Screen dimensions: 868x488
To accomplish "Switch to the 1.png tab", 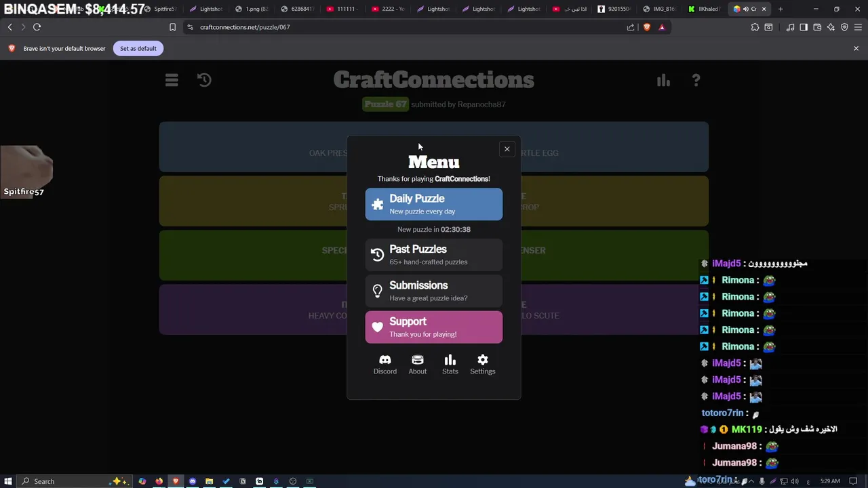I will pos(252,9).
